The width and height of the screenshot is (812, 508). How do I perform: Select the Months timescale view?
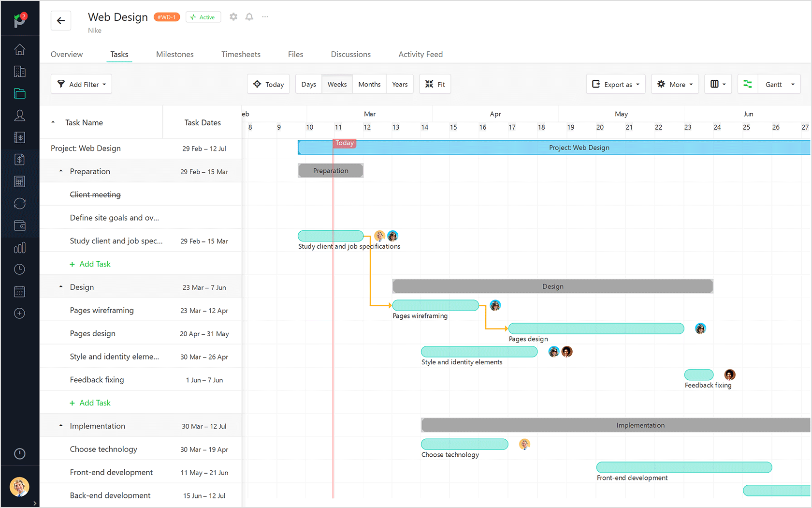(369, 84)
